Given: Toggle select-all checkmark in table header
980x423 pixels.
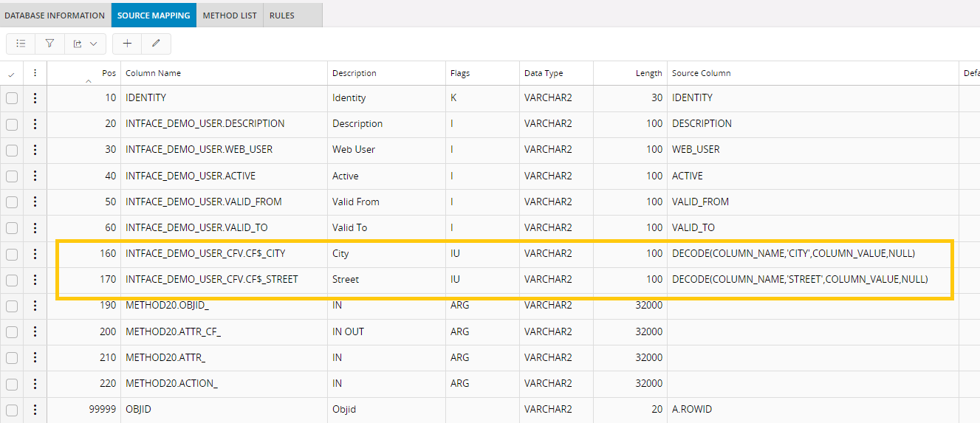Looking at the screenshot, I should (11, 74).
